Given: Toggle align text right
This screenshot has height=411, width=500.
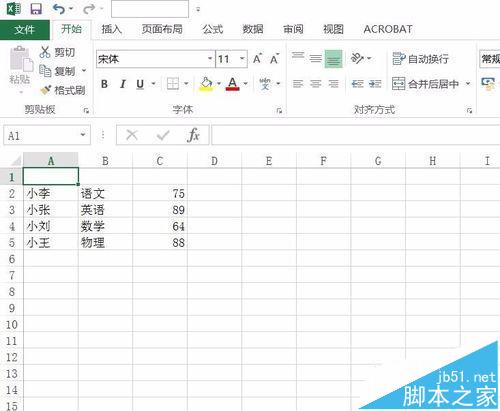Looking at the screenshot, I should pos(334,84).
